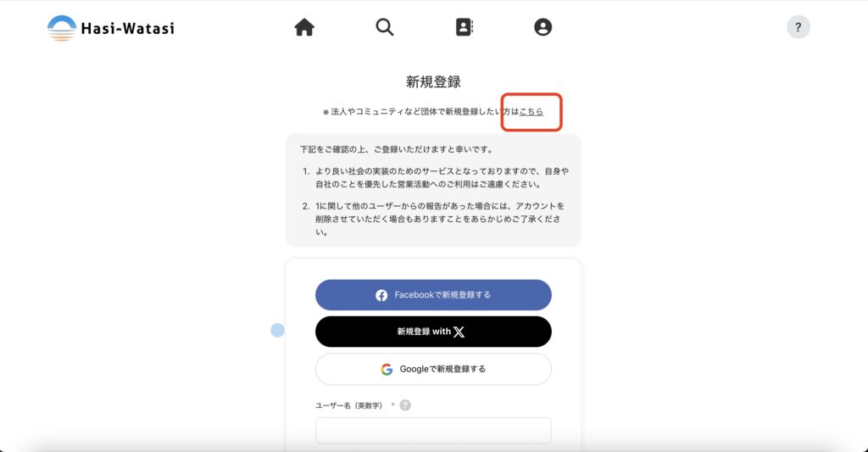The height and width of the screenshot is (452, 868).
Task: Register with the Facebookで新規登録する button
Action: (433, 294)
